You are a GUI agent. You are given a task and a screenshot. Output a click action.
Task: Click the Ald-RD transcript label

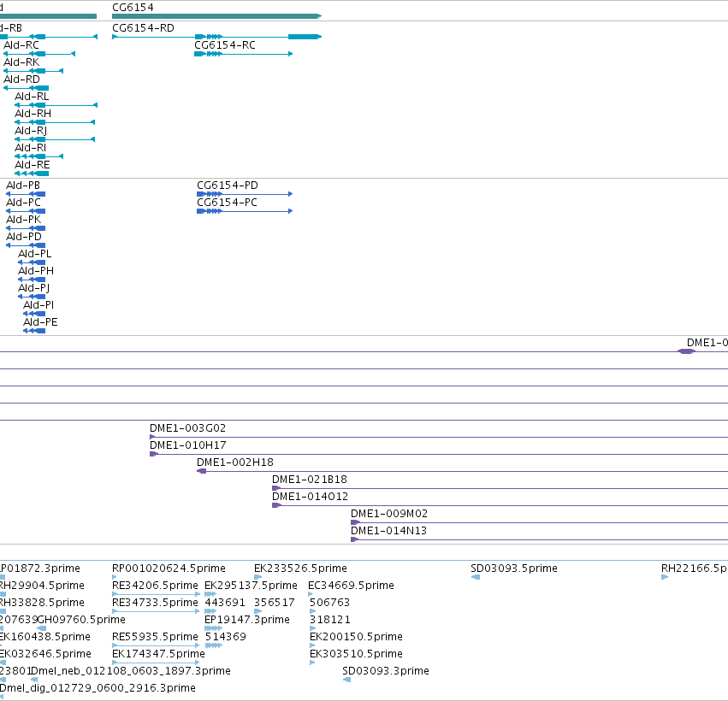tap(22, 80)
